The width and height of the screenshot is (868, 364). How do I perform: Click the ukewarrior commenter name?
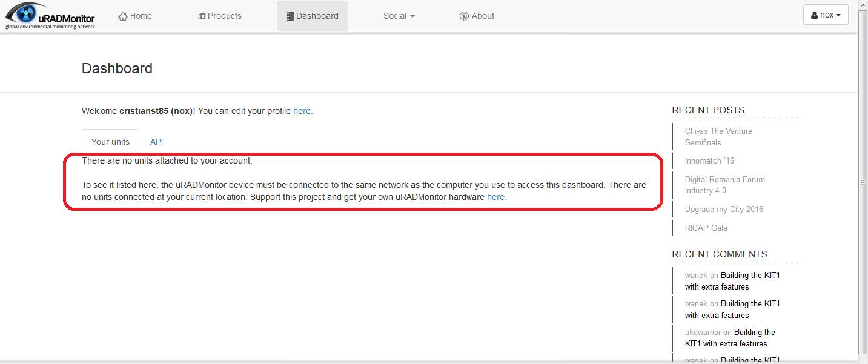pyautogui.click(x=703, y=332)
